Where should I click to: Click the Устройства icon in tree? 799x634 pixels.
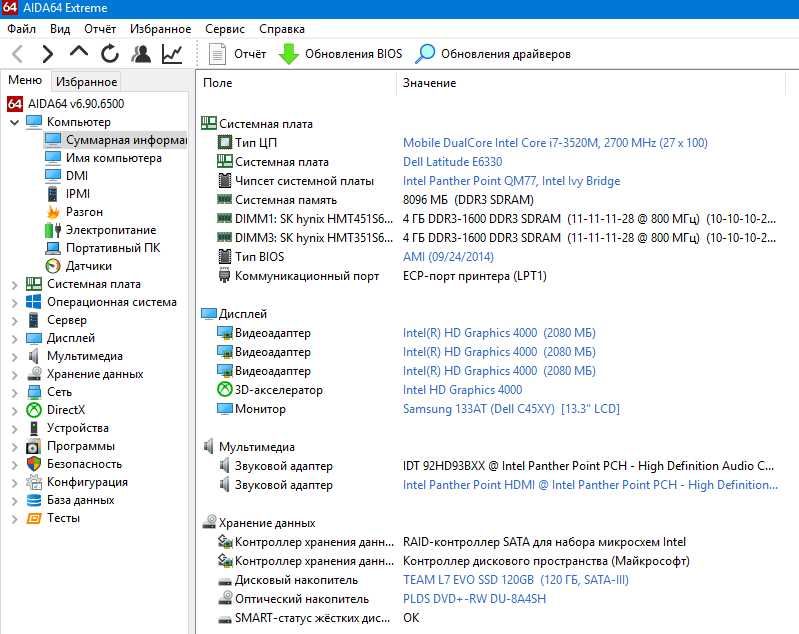pyautogui.click(x=34, y=428)
